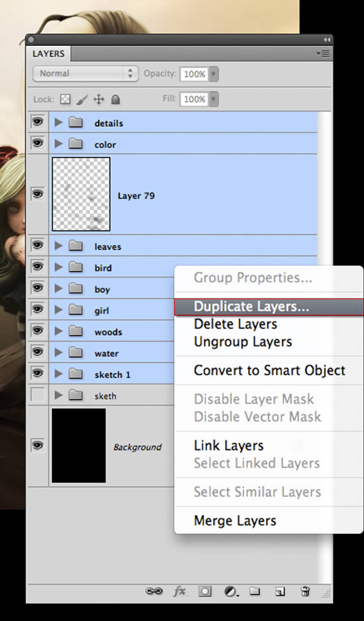Choose Ungroup Layers in context menu
The width and height of the screenshot is (364, 621).
click(269, 342)
